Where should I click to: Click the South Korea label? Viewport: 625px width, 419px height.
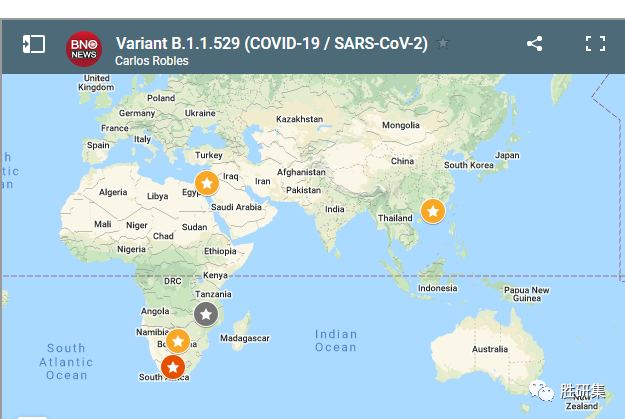coord(468,165)
